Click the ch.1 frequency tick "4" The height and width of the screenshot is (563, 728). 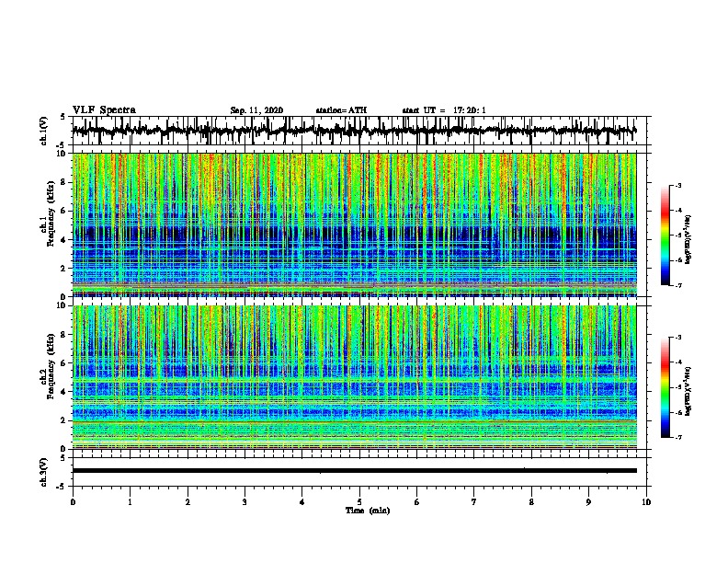(63, 240)
